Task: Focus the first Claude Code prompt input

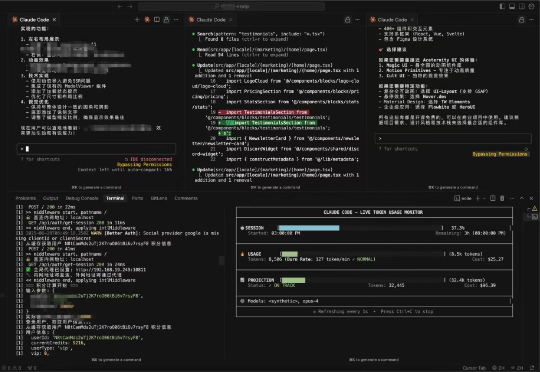Action: (96, 149)
